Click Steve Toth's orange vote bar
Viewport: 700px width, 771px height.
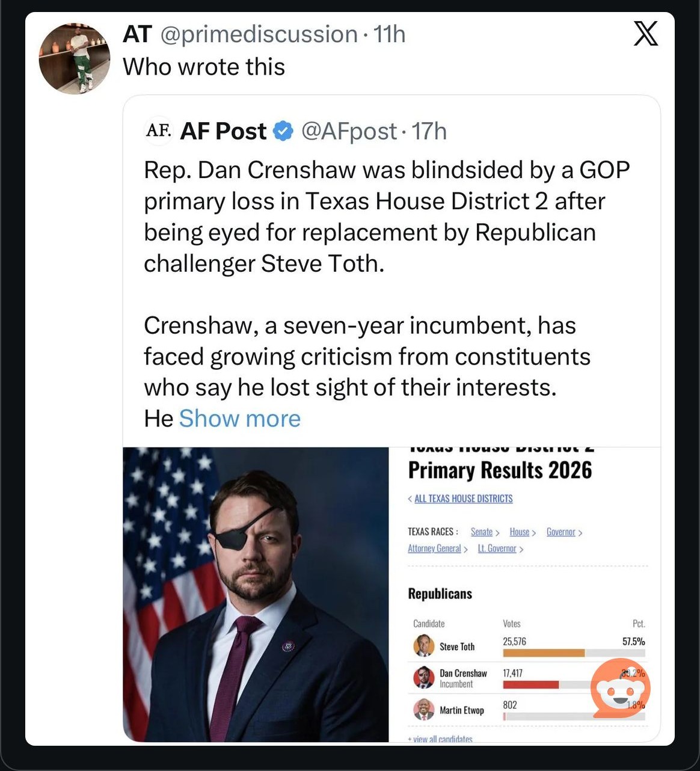(544, 653)
